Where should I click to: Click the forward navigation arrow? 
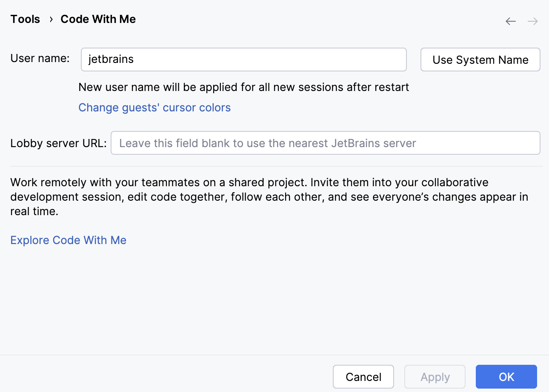click(x=532, y=21)
